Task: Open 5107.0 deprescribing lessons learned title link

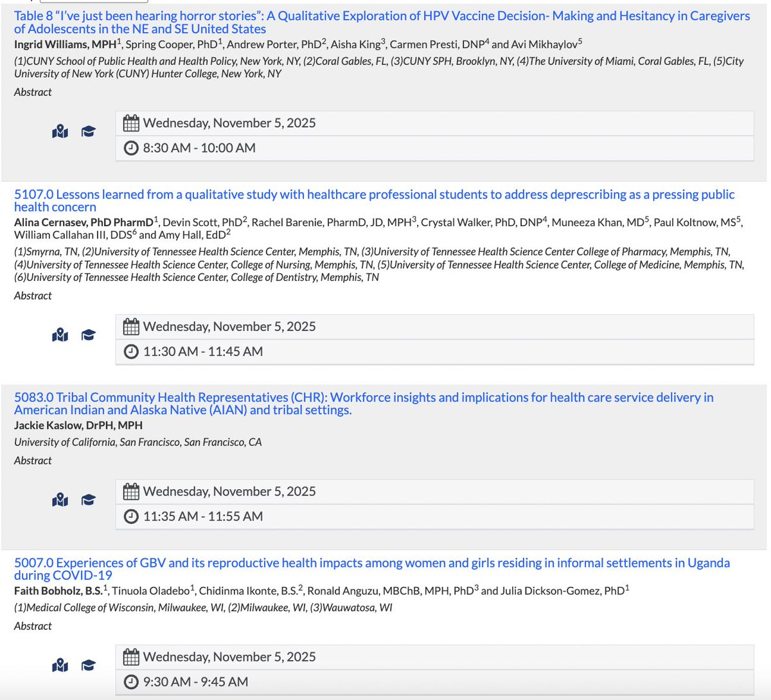Action: pyautogui.click(x=374, y=201)
